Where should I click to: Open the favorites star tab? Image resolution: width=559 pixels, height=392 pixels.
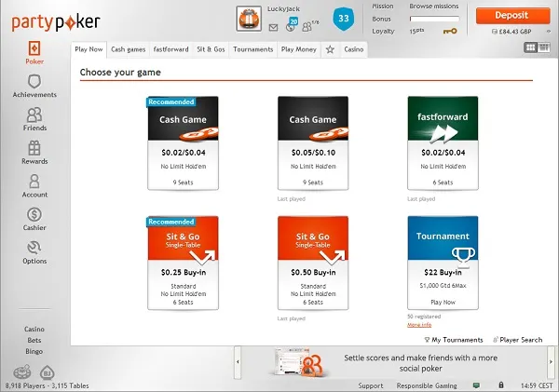click(x=330, y=49)
